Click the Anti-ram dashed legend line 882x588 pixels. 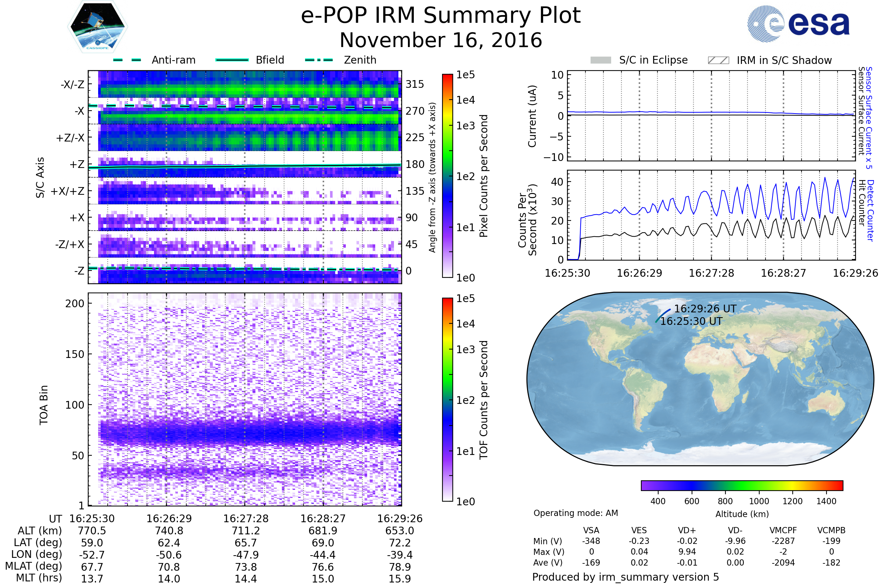pos(127,60)
